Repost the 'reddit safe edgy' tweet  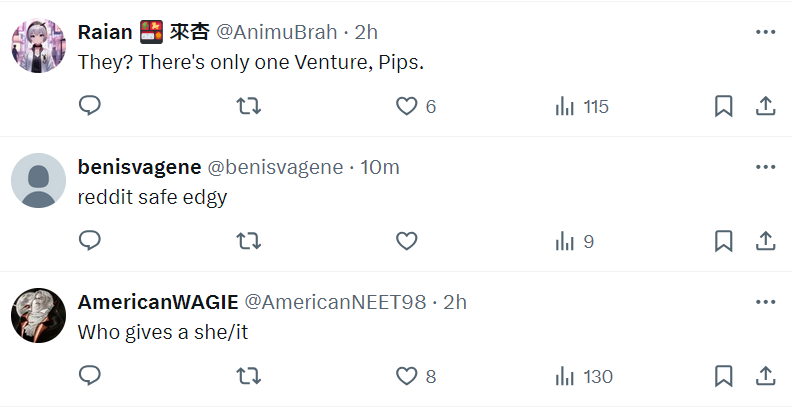pos(249,241)
